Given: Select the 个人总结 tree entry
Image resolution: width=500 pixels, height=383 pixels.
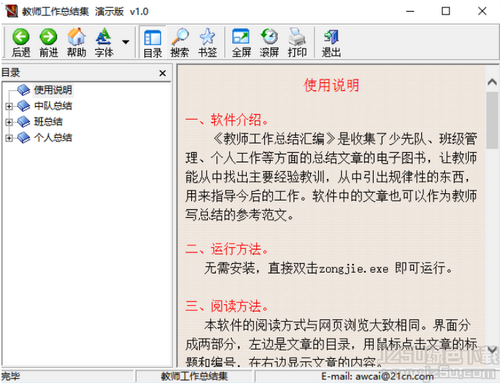Looking at the screenshot, I should 53,137.
